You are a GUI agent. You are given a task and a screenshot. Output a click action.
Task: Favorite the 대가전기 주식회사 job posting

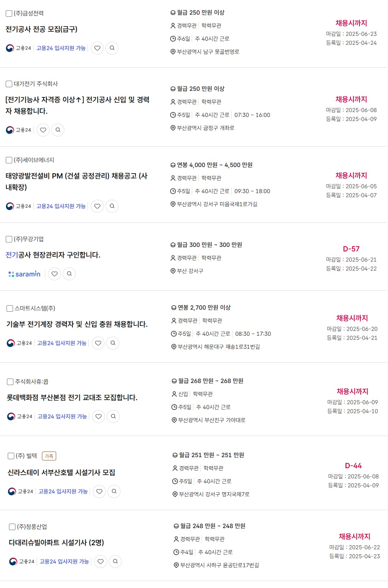coord(43,130)
